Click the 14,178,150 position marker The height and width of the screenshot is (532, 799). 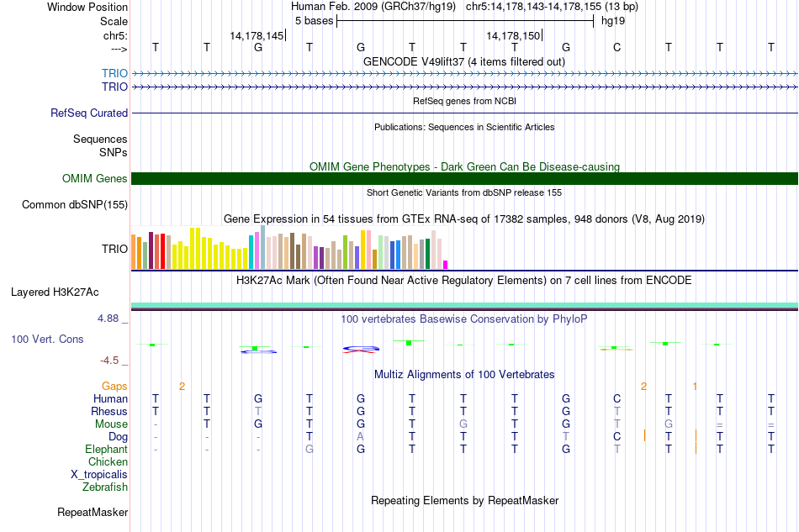click(513, 35)
